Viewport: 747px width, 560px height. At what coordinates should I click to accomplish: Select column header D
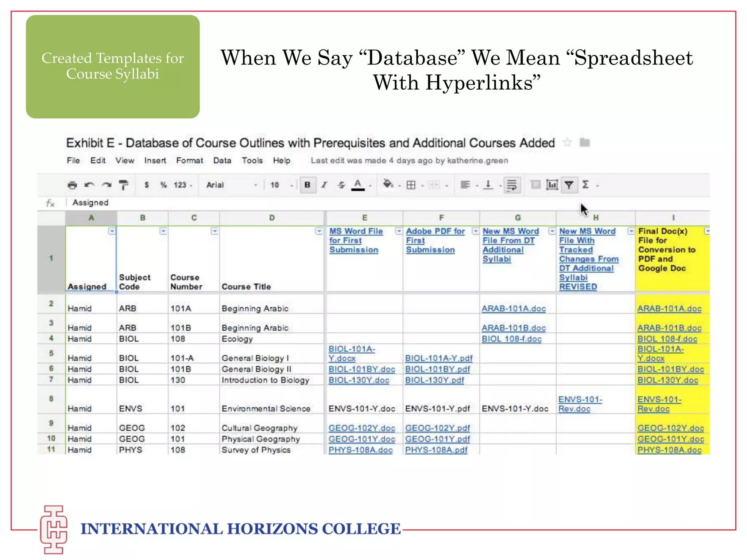[272, 218]
